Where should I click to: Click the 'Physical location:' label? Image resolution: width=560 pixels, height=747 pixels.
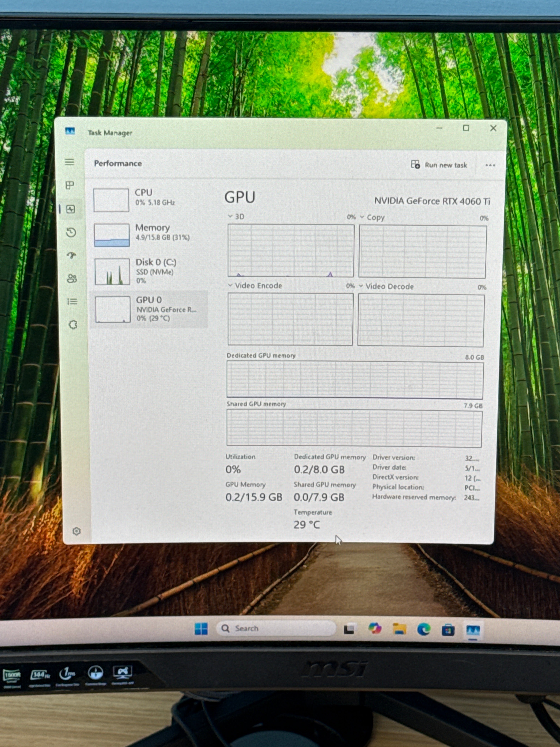[398, 487]
